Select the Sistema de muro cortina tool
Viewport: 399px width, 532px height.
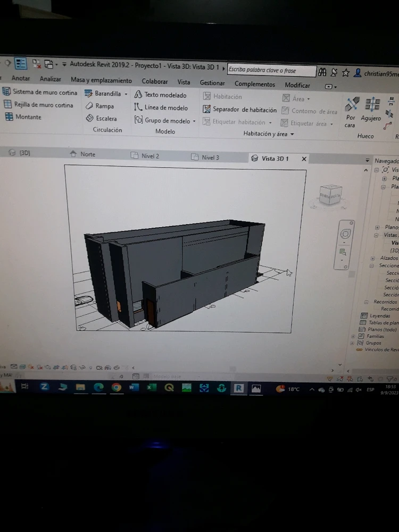[x=40, y=92]
